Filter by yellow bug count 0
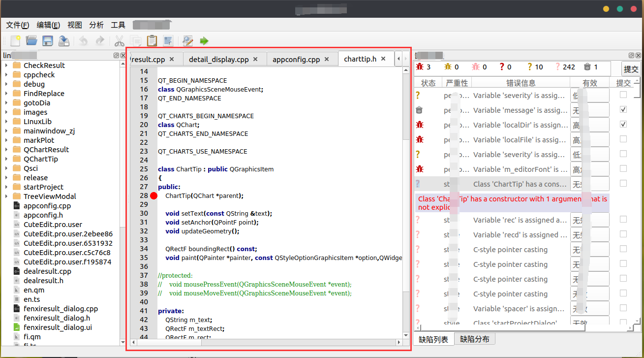The height and width of the screenshot is (358, 644). tap(452, 67)
